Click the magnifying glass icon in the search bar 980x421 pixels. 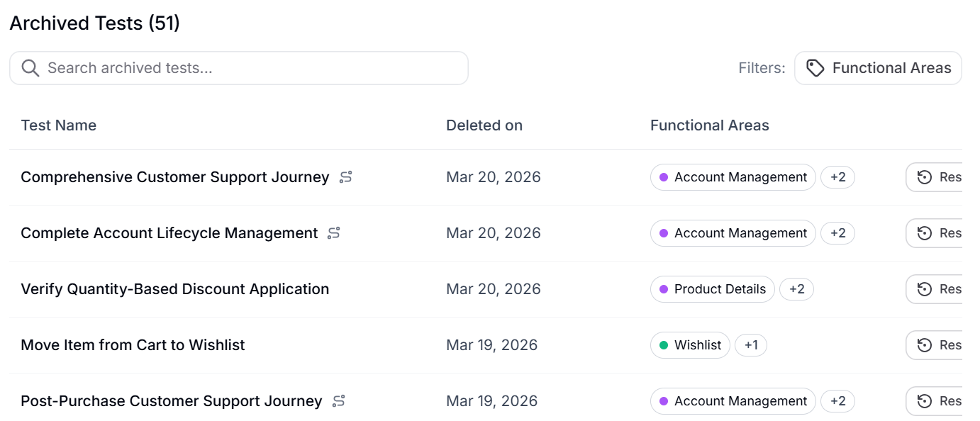(30, 67)
